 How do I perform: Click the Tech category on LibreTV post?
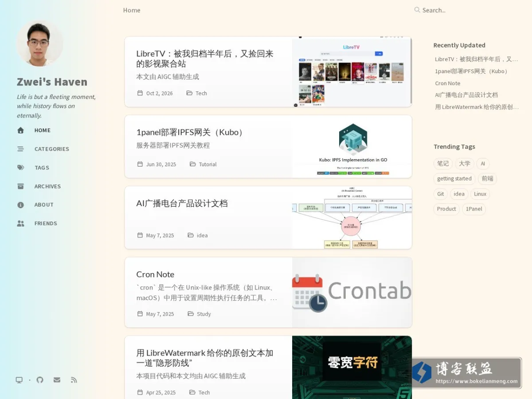click(201, 93)
